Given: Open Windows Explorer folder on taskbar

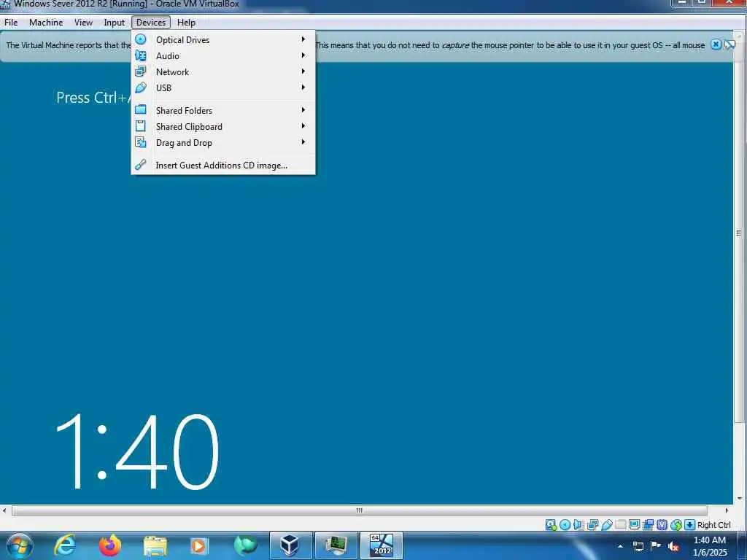Looking at the screenshot, I should (155, 545).
